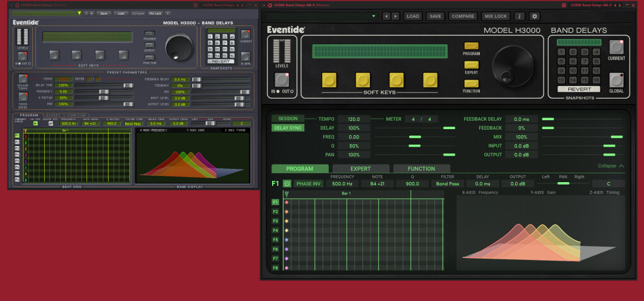Click F3 diamond marker in Mk II grid
The width and height of the screenshot is (644, 301).
point(287,221)
